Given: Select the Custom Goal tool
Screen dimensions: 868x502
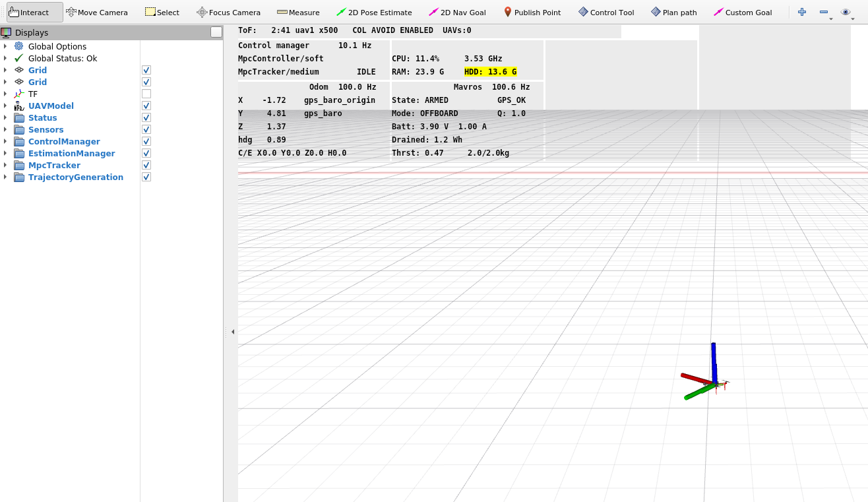Looking at the screenshot, I should [x=743, y=12].
